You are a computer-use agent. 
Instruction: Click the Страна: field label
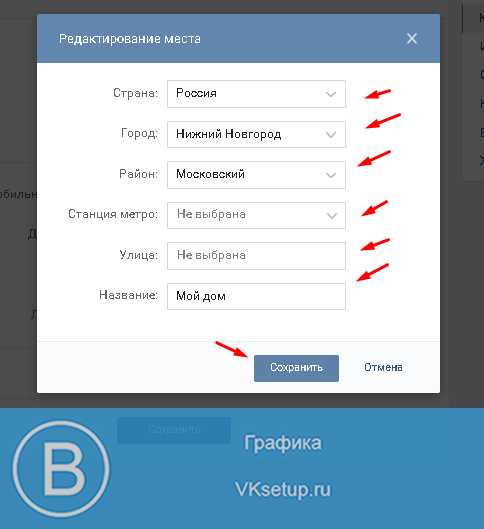135,93
